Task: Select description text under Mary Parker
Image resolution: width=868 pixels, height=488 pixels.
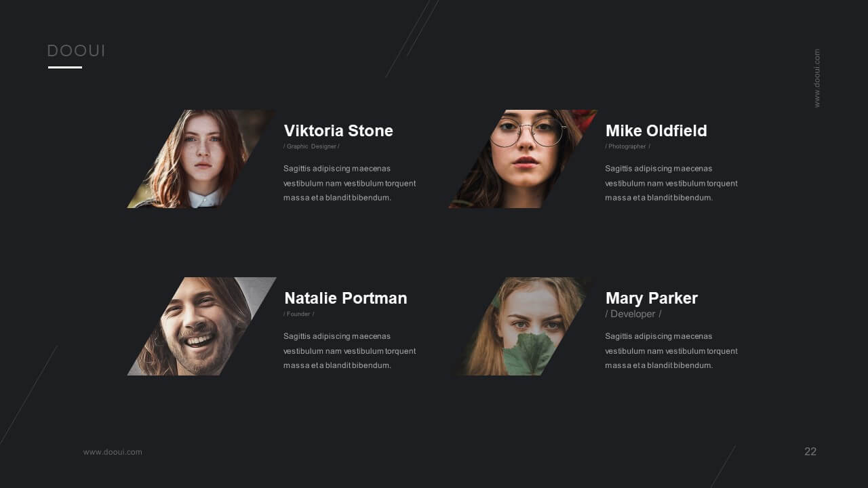Action: click(x=671, y=350)
